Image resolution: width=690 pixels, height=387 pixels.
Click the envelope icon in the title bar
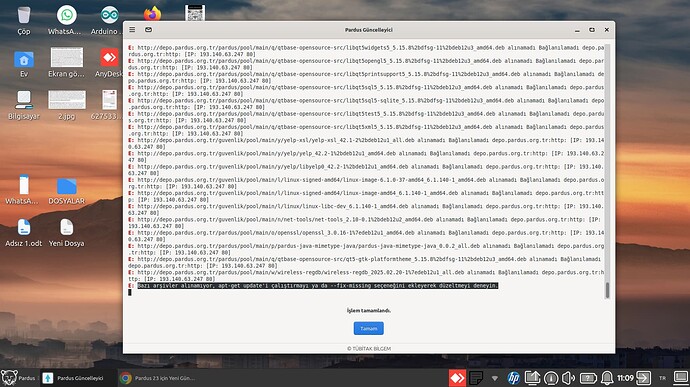point(148,29)
